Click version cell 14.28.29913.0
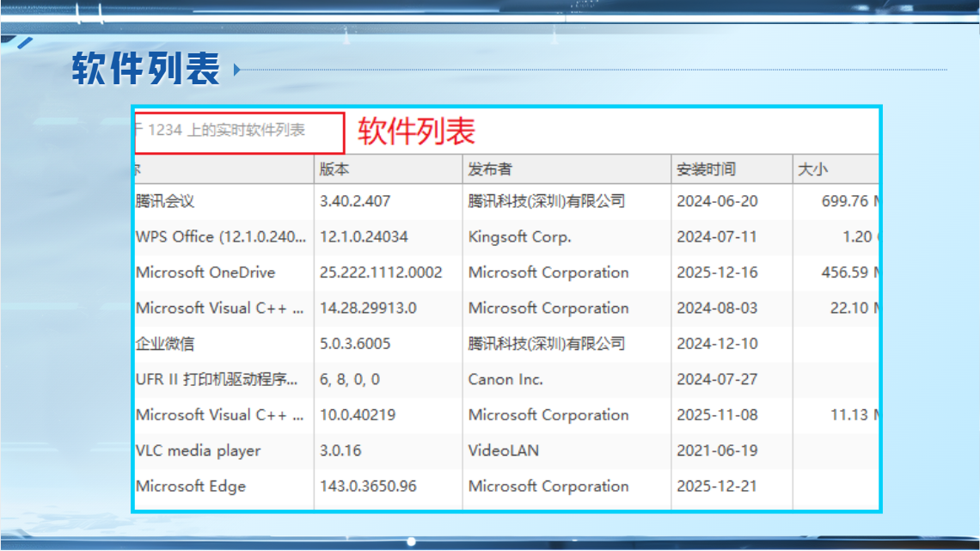The image size is (980, 551). 368,308
